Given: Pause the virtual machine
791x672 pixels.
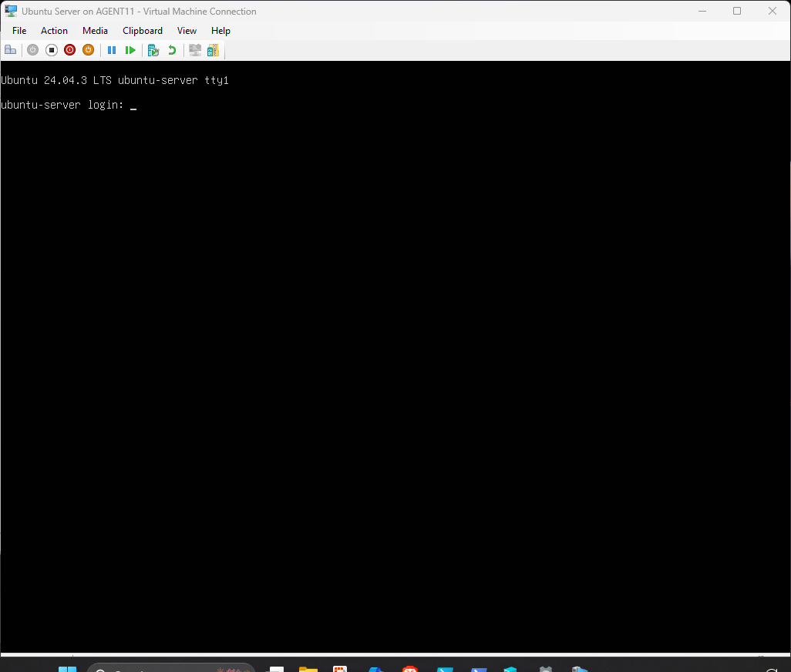Looking at the screenshot, I should 112,50.
